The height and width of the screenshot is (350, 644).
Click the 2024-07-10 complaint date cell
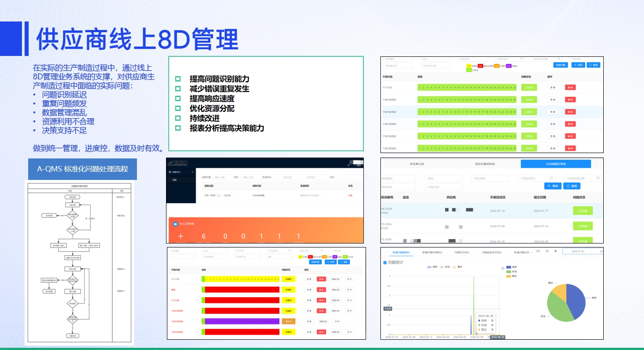[497, 210]
